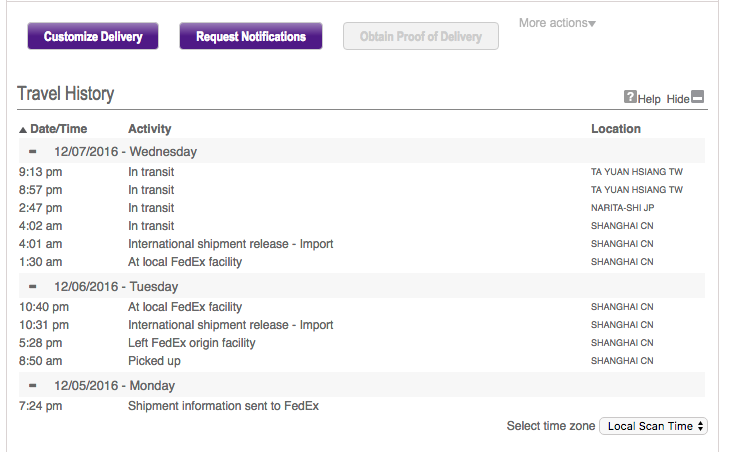Viewport: 730px width, 452px height.
Task: Click the Travel History heading
Action: (x=66, y=94)
